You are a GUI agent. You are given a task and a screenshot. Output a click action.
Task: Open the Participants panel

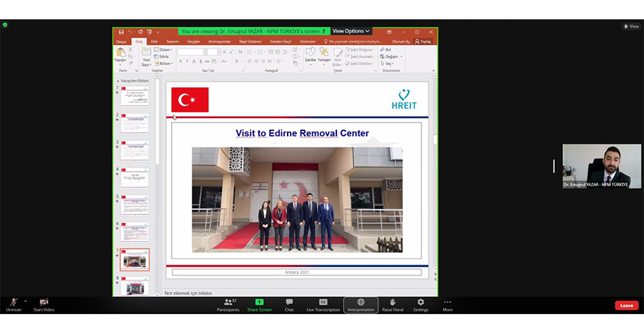[228, 305]
